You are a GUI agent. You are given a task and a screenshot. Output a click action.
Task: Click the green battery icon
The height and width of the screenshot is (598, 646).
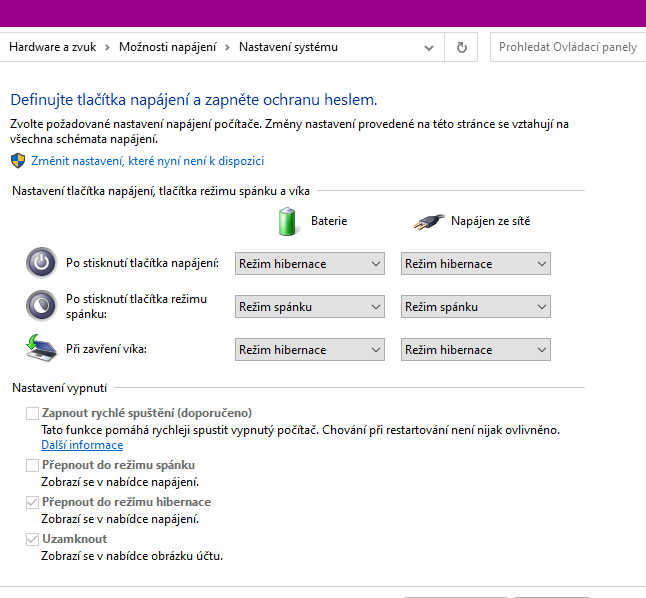click(288, 221)
